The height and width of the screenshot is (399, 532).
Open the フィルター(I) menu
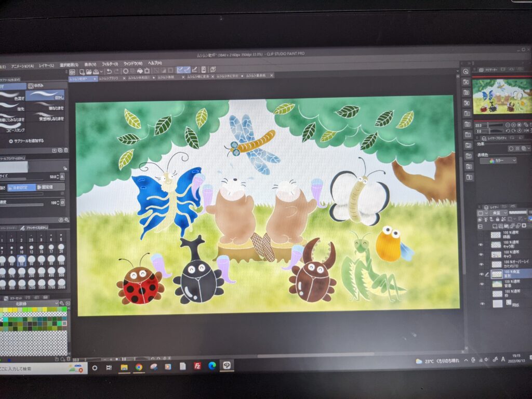coord(110,64)
